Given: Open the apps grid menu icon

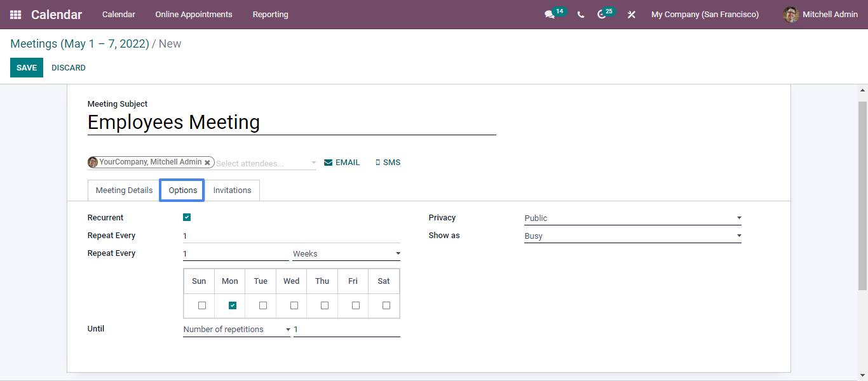Looking at the screenshot, I should [15, 15].
